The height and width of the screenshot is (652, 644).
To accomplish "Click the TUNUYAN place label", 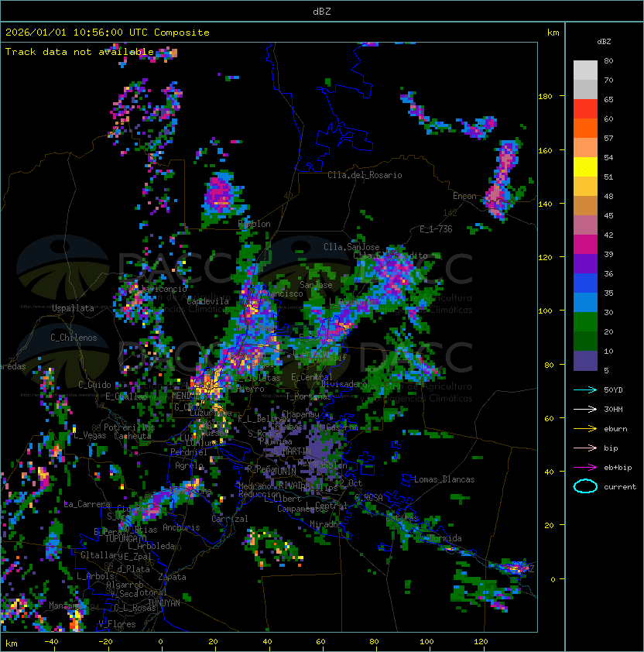I will (164, 603).
